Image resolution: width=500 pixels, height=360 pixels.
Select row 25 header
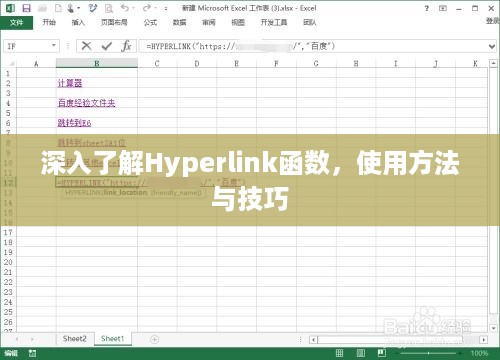tap(8, 312)
